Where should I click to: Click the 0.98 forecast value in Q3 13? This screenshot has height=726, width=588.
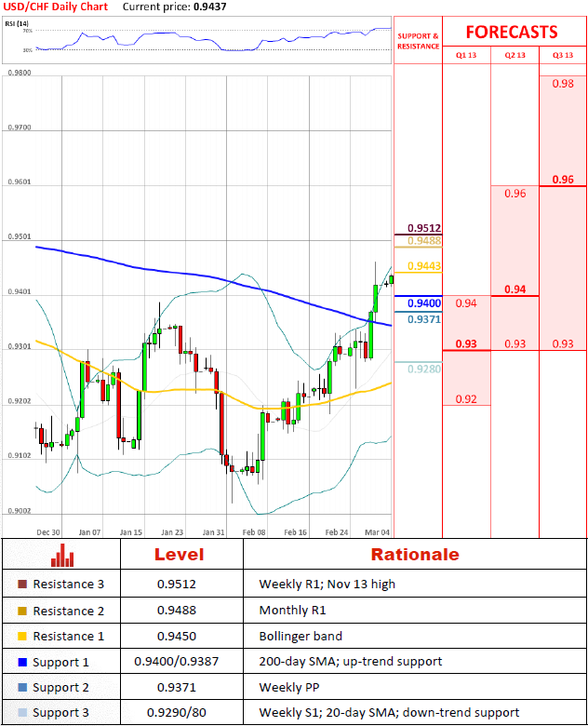(563, 84)
